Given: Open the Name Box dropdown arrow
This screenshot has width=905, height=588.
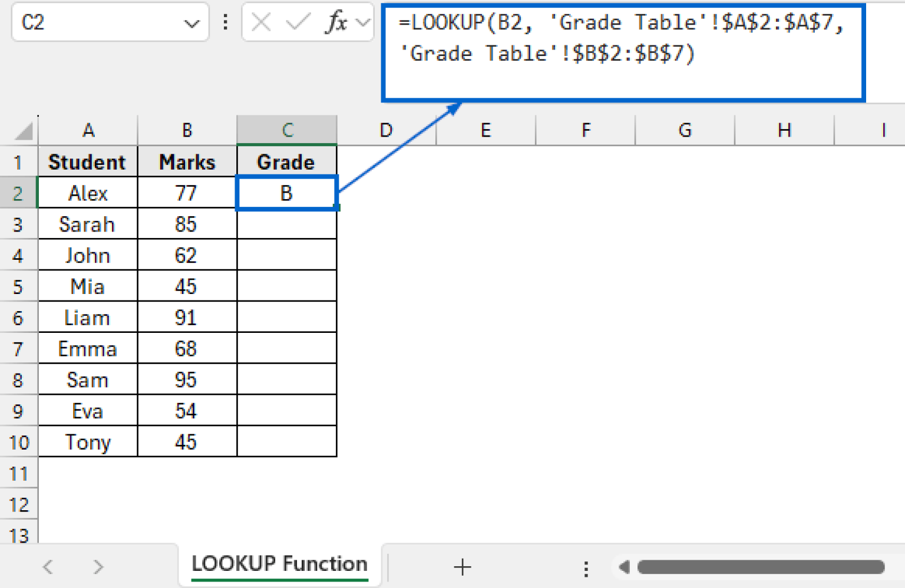Looking at the screenshot, I should coord(191,24).
